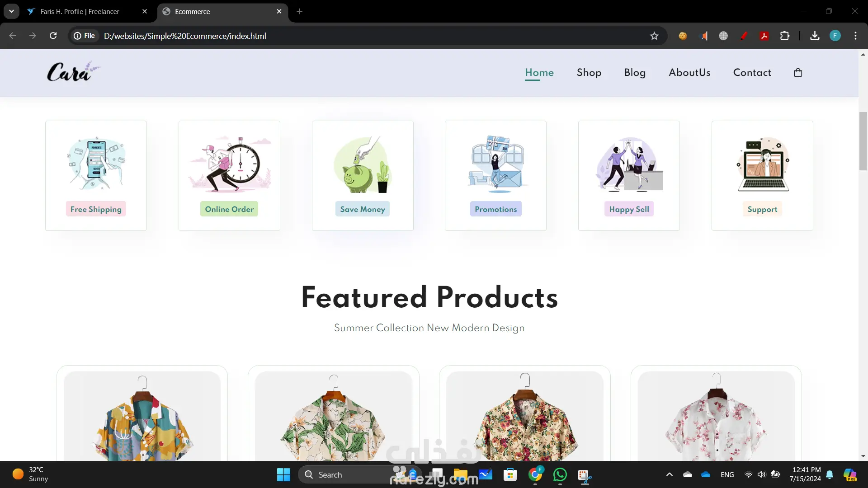Click the Save Money feature card label
This screenshot has height=488, width=868.
point(362,209)
